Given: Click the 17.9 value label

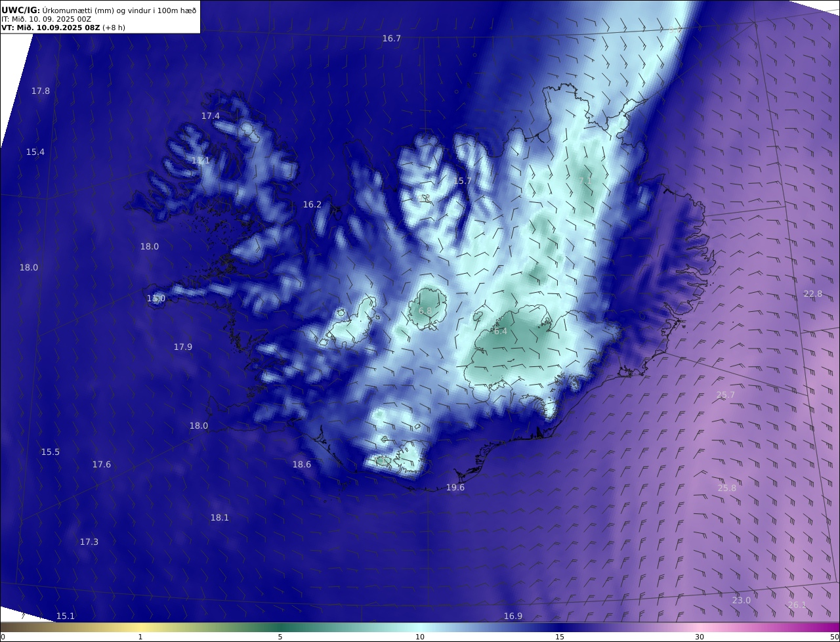Looking at the screenshot, I should pos(183,347).
